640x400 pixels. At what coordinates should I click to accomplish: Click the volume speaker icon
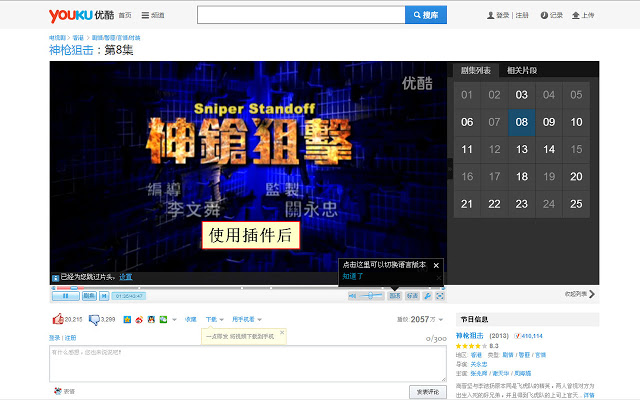pyautogui.click(x=352, y=296)
